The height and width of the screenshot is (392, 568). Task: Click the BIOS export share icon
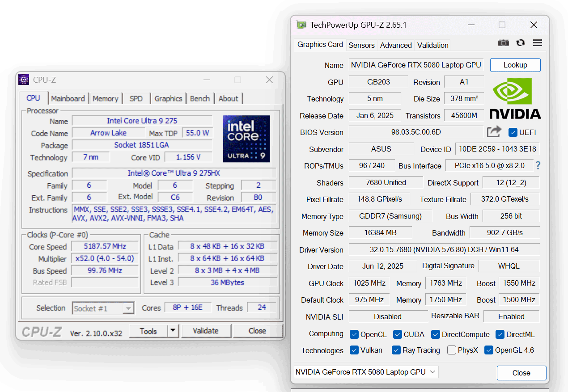click(494, 132)
